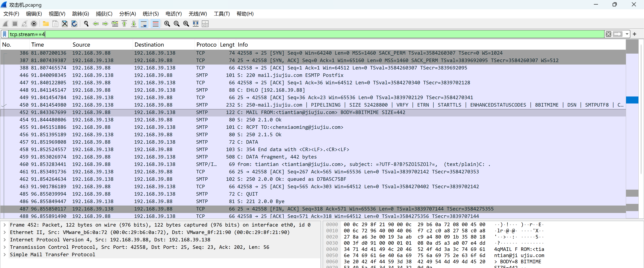Select packet 457 'C: DATA' row
644x268 pixels.
313,142
